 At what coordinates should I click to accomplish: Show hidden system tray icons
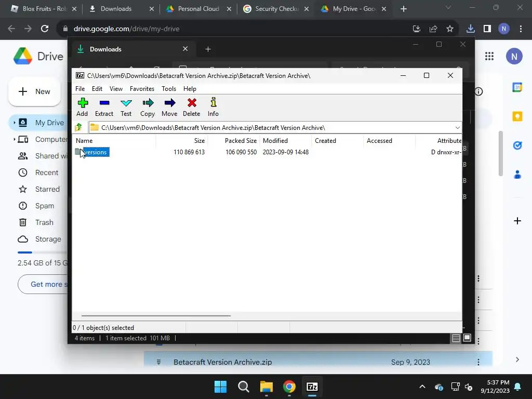tap(422, 387)
